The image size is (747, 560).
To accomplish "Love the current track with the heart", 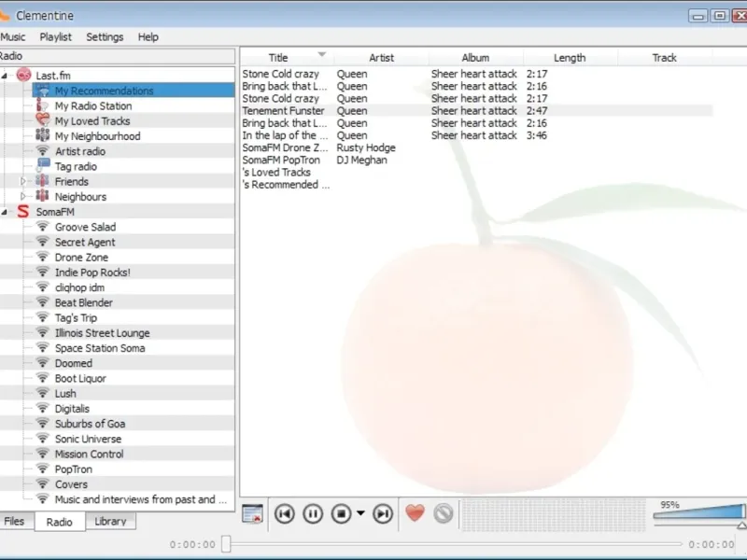I will pyautogui.click(x=415, y=513).
